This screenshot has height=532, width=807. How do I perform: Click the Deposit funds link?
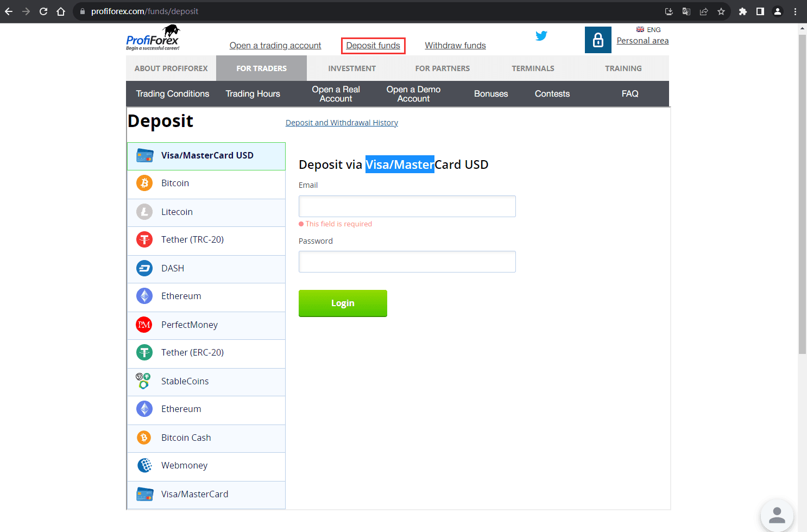coord(373,46)
